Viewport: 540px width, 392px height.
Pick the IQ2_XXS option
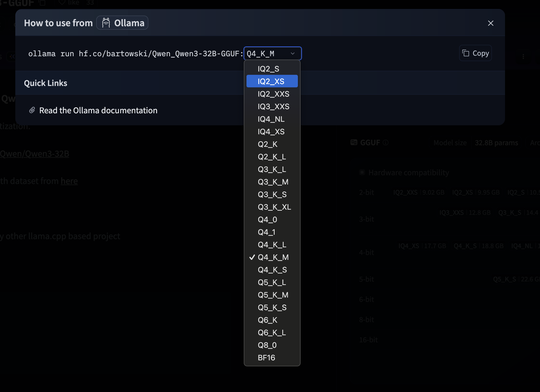tap(272, 94)
